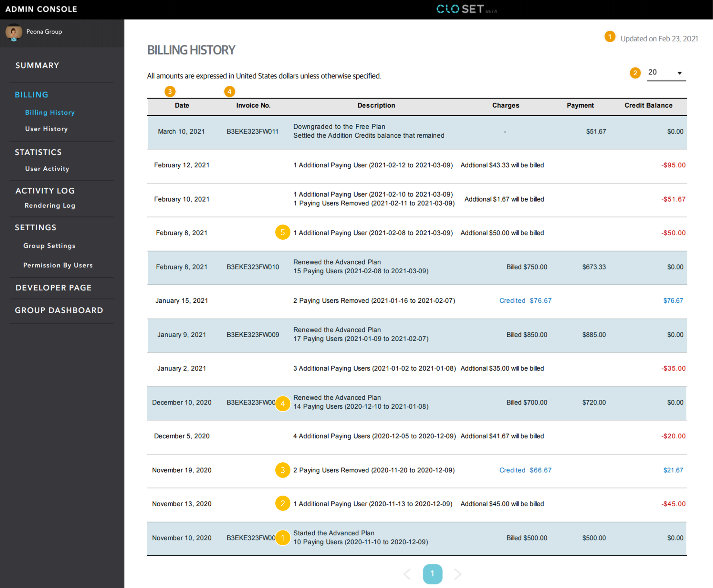Click 'Downgraded to the Free Plan' description
Image resolution: width=713 pixels, height=588 pixels.
tap(339, 127)
